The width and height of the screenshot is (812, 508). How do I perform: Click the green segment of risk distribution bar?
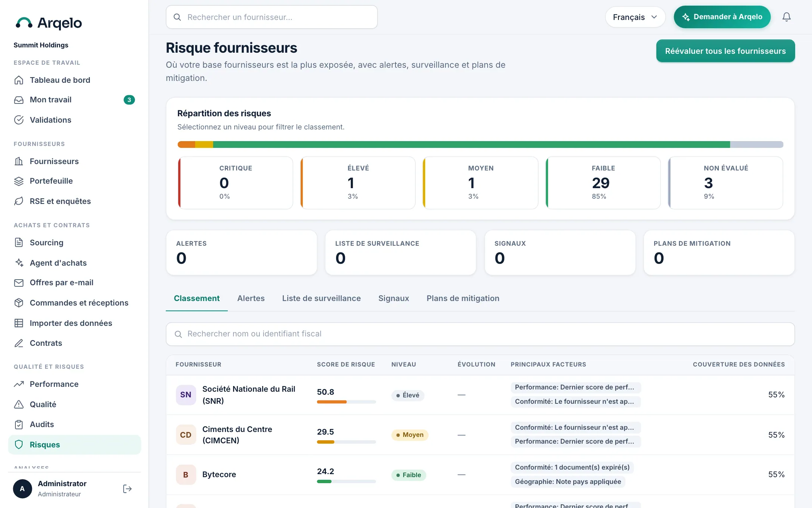(x=471, y=144)
